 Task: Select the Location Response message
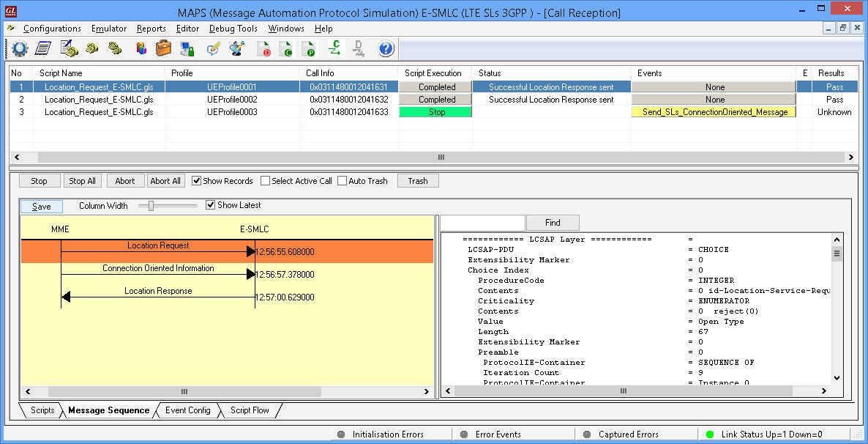tap(158, 297)
